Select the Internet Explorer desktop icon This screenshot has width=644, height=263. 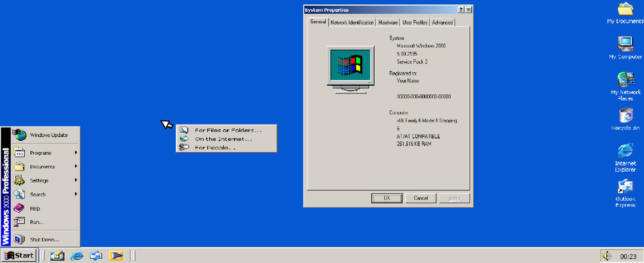[625, 157]
